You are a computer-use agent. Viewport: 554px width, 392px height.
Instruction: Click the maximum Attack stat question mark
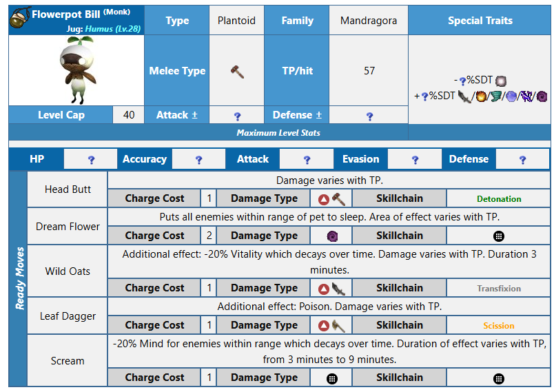pos(307,160)
